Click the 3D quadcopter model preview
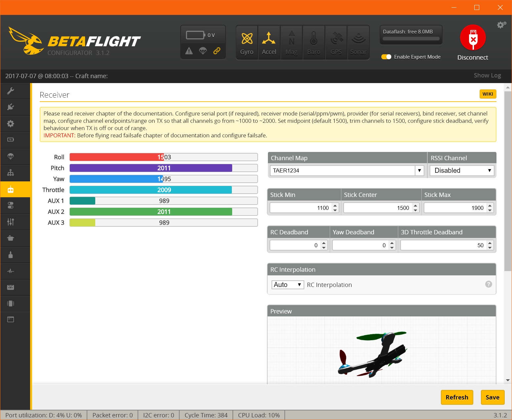The image size is (512, 420). [x=372, y=354]
